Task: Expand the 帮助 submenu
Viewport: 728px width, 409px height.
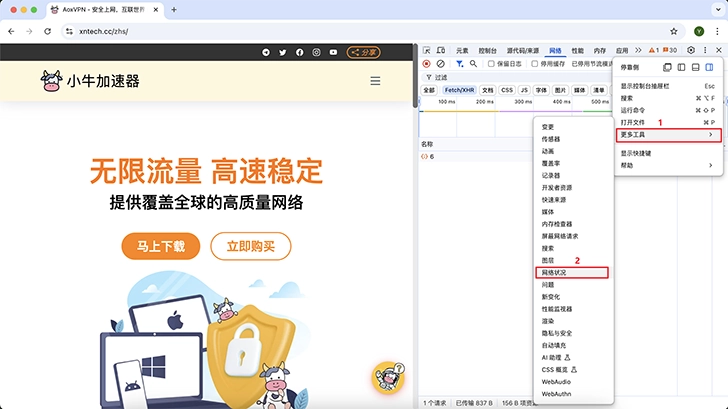Action: coord(669,165)
